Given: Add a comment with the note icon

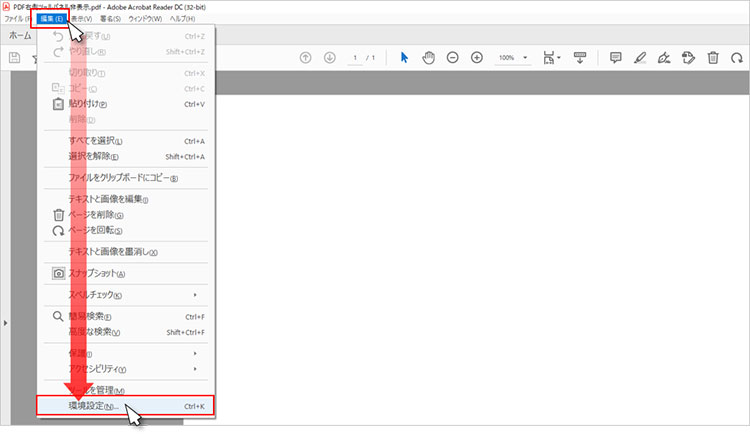Looking at the screenshot, I should (616, 58).
